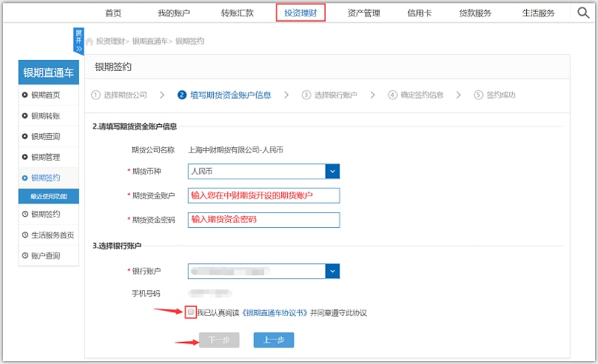Select 转账汇款 in the top navigation
Viewport: 598px width, 364px height.
tap(237, 13)
